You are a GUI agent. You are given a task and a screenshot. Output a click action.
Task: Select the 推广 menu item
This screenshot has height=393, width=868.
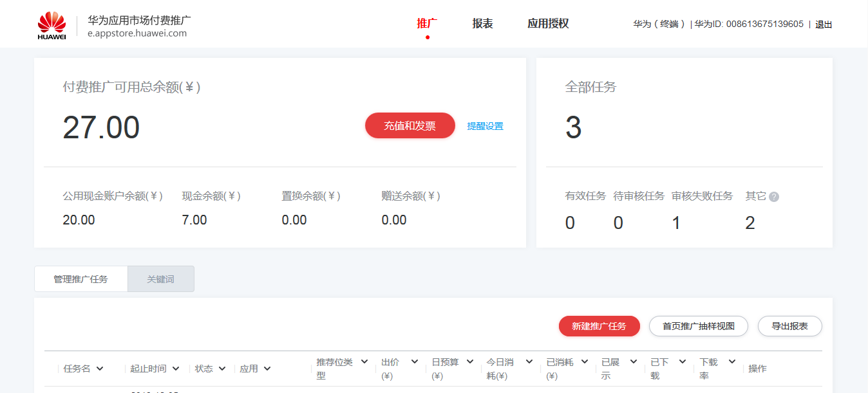point(426,23)
